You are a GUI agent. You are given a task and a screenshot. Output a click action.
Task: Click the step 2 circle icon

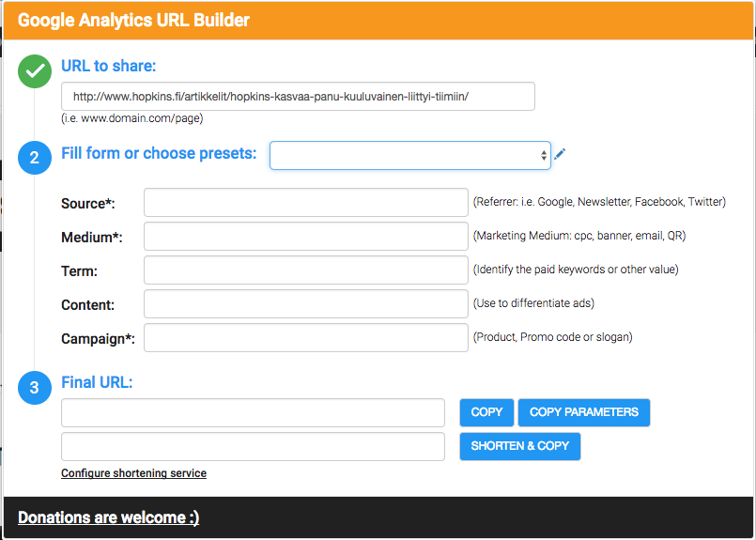tap(35, 158)
